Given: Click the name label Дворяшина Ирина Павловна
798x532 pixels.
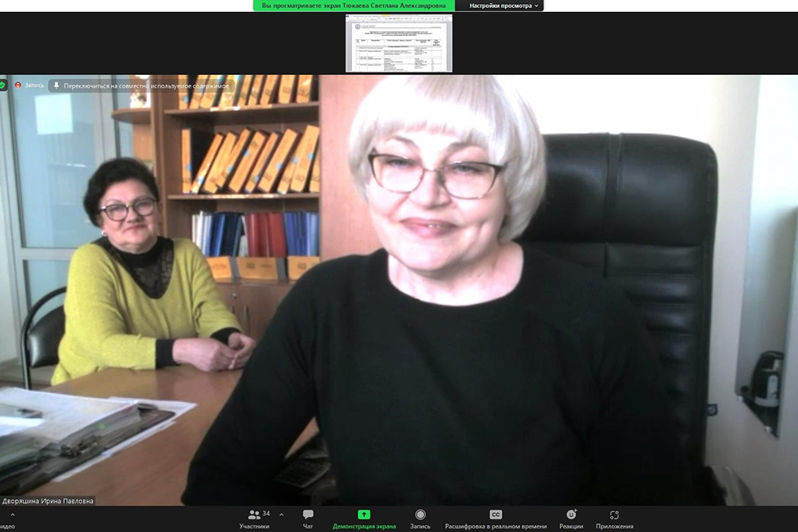Looking at the screenshot, I should tap(48, 501).
